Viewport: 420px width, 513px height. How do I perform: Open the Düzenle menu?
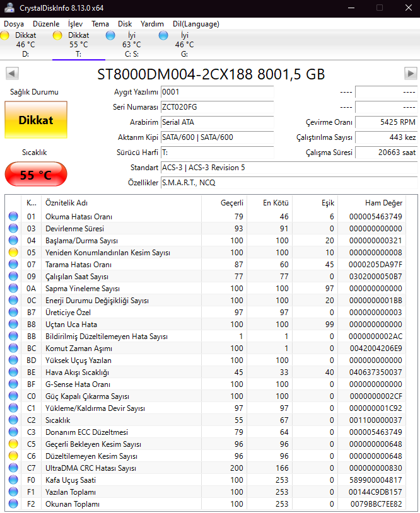(46, 24)
